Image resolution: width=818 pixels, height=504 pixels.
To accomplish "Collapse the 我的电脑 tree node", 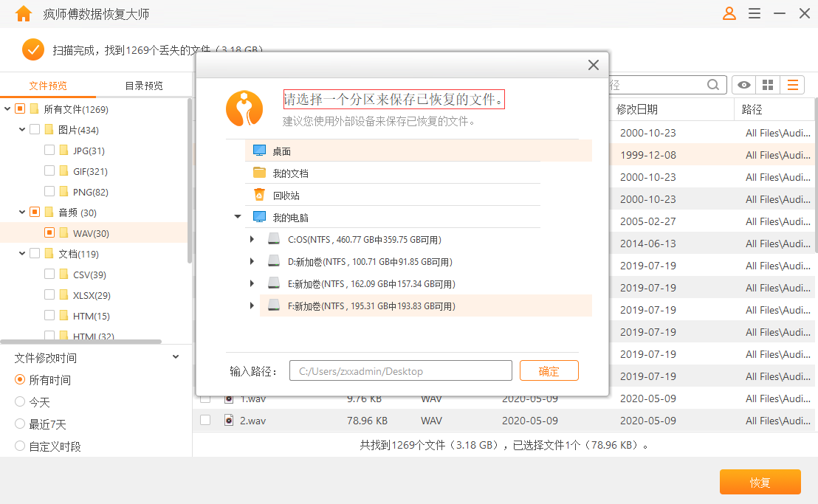I will point(237,216).
